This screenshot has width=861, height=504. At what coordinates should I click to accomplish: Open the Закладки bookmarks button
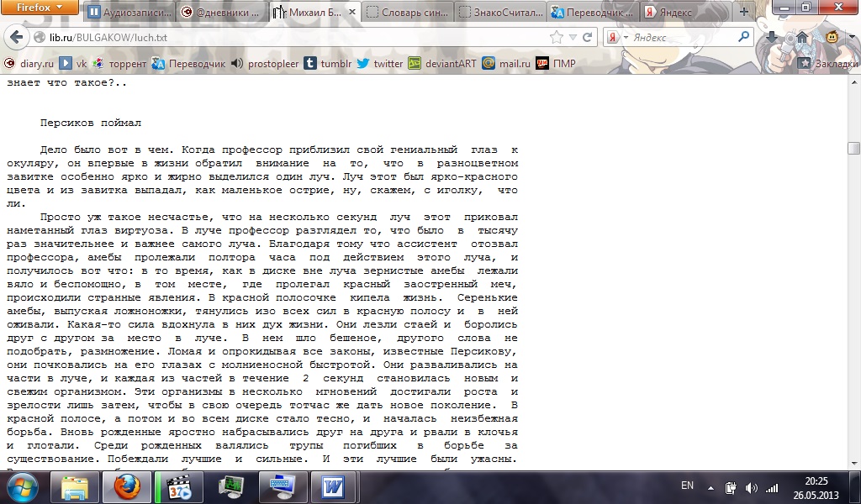click(x=828, y=63)
